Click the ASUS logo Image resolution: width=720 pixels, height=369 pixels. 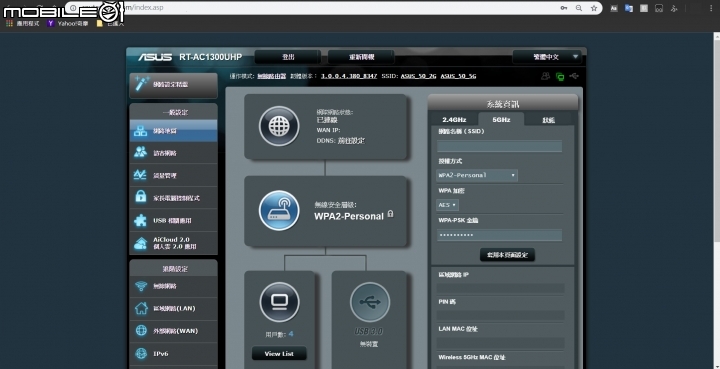point(155,57)
